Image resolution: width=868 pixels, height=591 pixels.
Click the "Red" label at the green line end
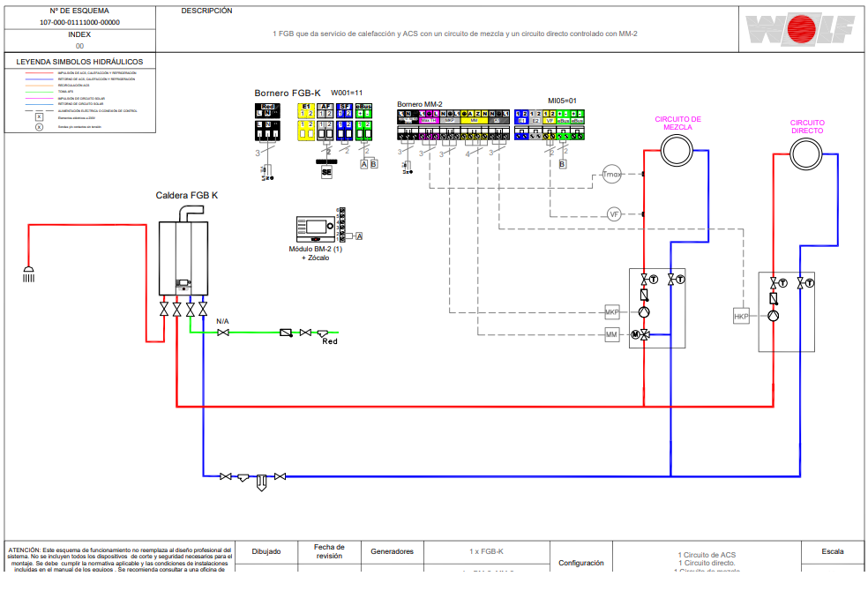pyautogui.click(x=330, y=341)
